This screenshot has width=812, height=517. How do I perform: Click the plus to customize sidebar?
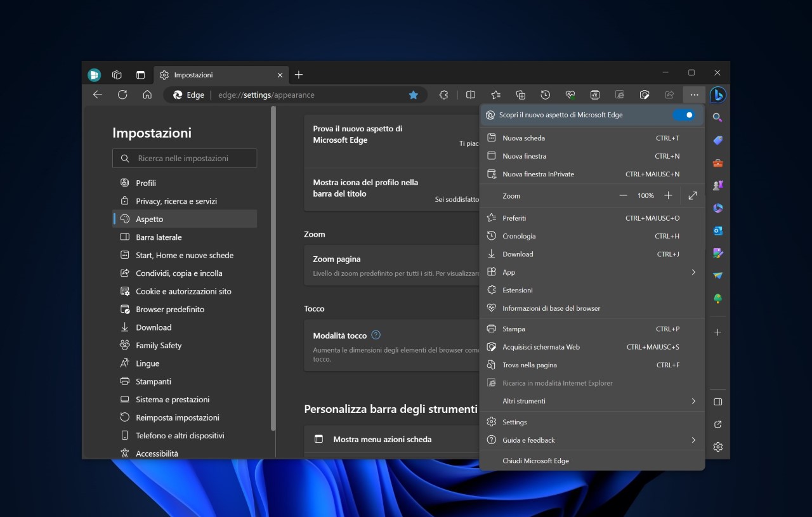tap(717, 332)
